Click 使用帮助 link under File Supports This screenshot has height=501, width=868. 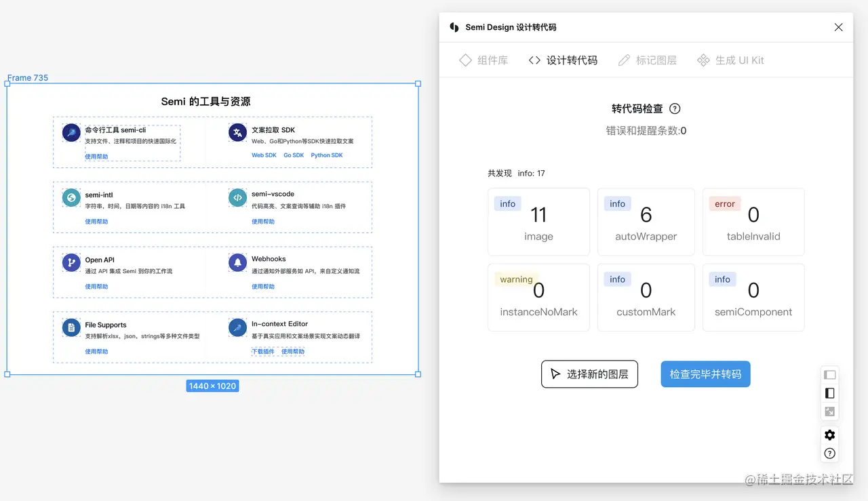tap(96, 352)
